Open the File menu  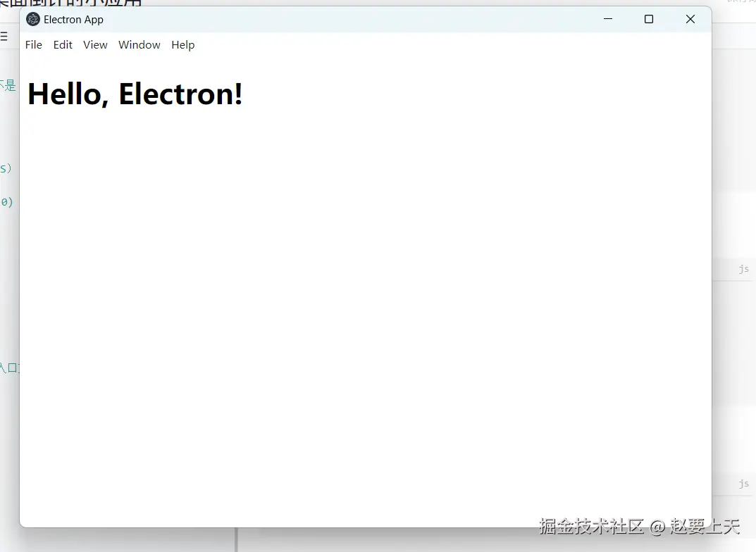pos(34,45)
